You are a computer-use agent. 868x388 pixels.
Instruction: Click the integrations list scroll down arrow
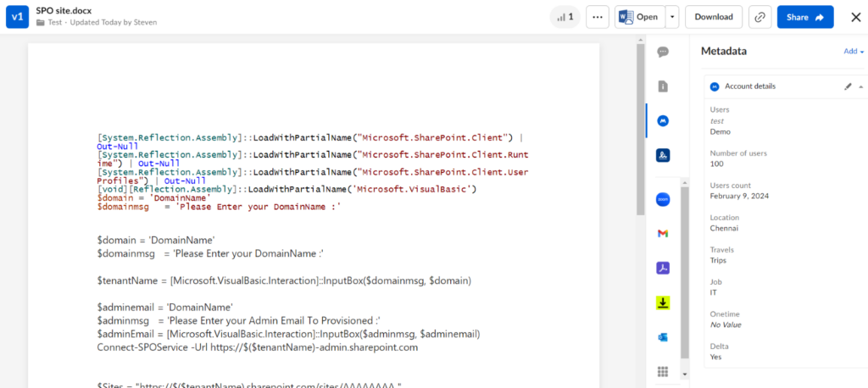point(685,374)
